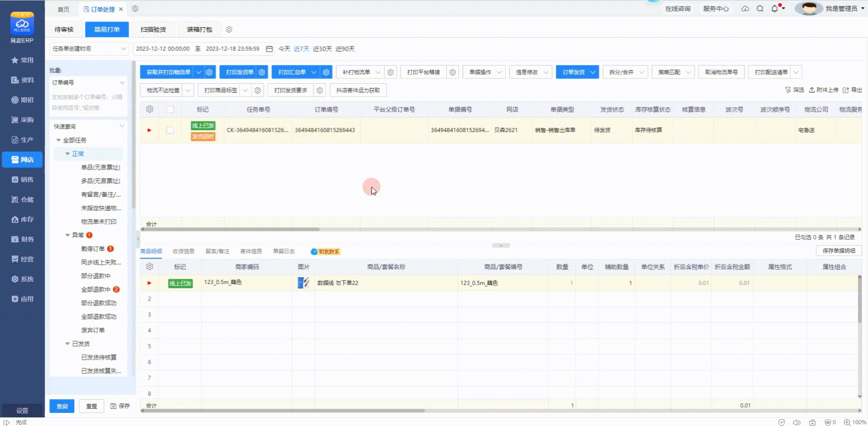Open settings gear next to 装箱打包 tab
868x426 pixels.
tap(229, 29)
